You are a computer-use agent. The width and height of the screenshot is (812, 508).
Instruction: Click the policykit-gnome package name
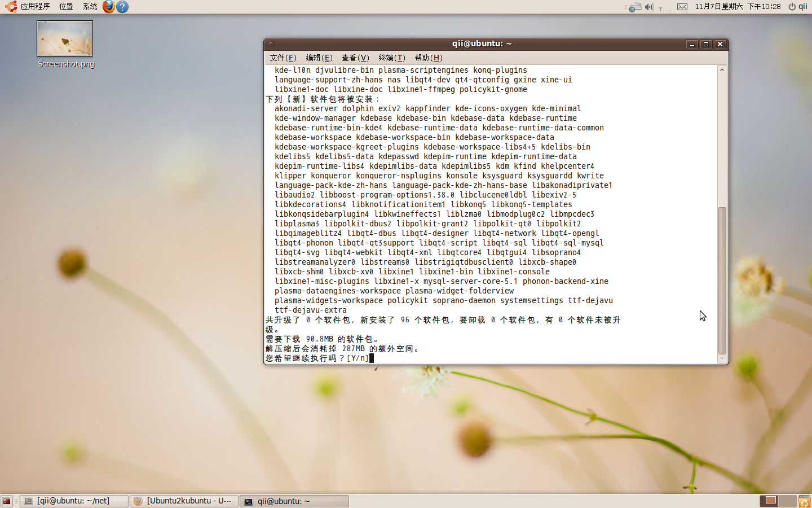493,90
